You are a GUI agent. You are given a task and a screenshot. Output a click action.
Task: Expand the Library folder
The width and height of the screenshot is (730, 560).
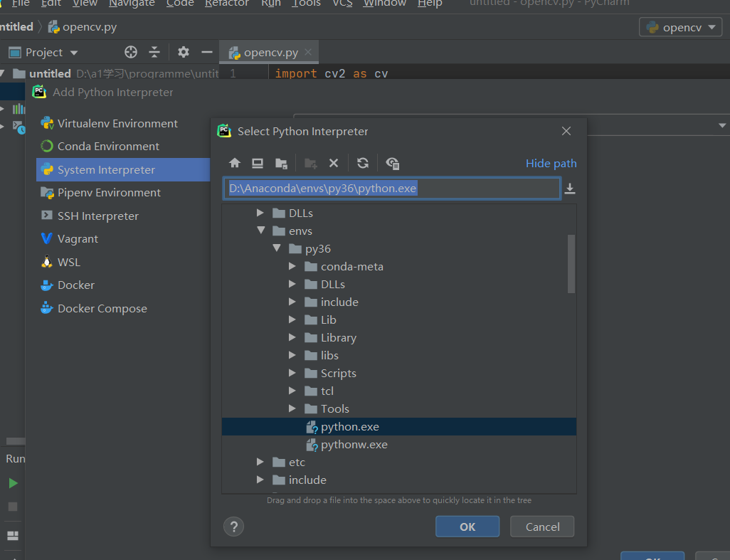(x=292, y=337)
